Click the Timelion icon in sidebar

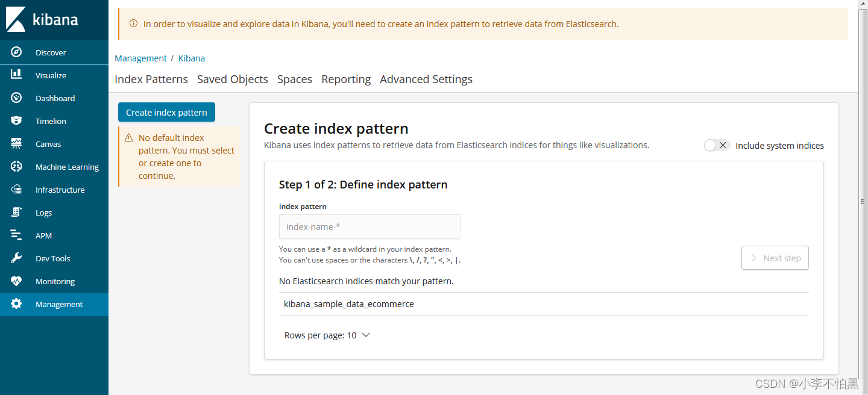[x=16, y=120]
